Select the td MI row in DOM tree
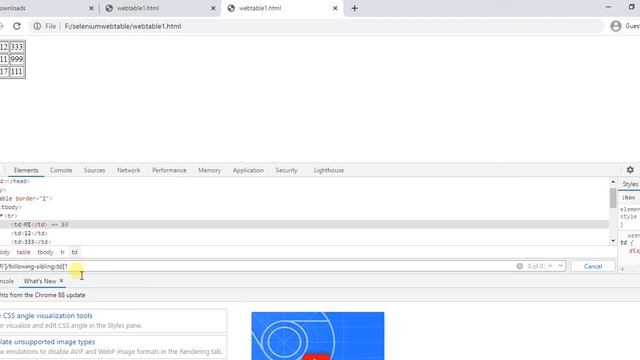Image resolution: width=640 pixels, height=360 pixels. click(x=304, y=224)
